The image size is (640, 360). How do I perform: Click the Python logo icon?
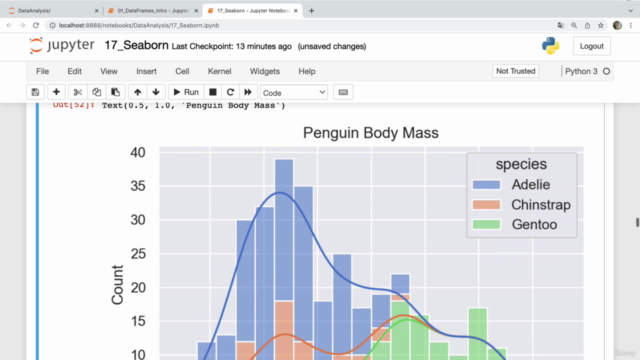[551, 46]
